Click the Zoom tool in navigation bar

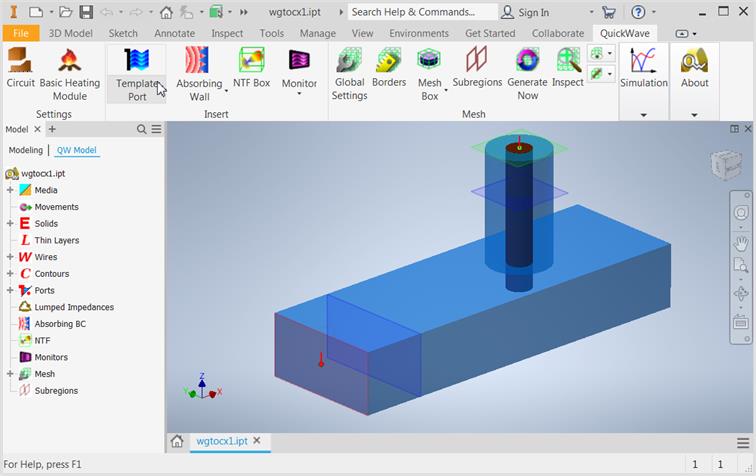pyautogui.click(x=741, y=265)
